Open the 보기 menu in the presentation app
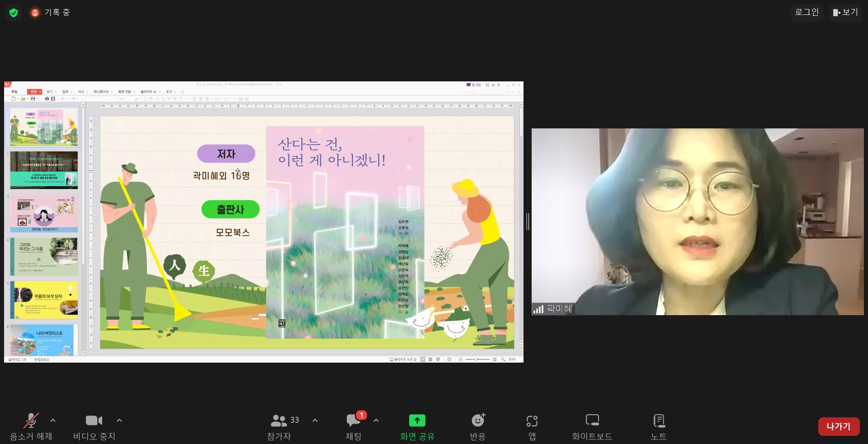This screenshot has height=444, width=868. pyautogui.click(x=51, y=92)
